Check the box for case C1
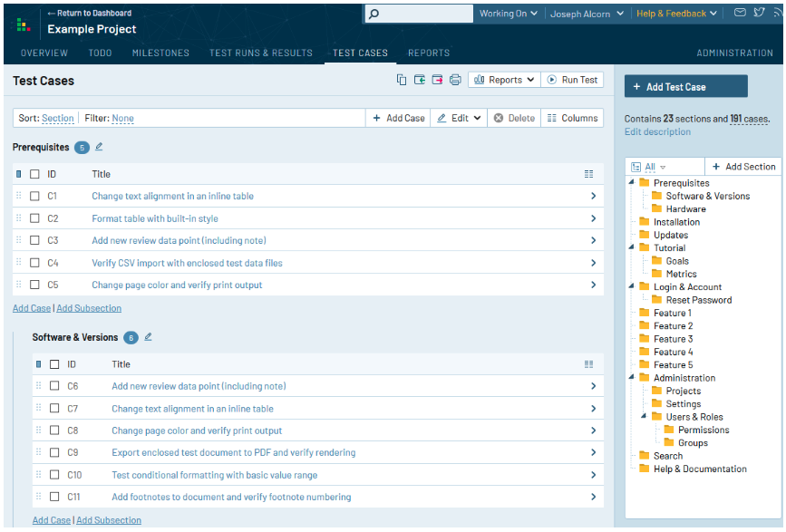This screenshot has height=532, width=786. [x=34, y=196]
